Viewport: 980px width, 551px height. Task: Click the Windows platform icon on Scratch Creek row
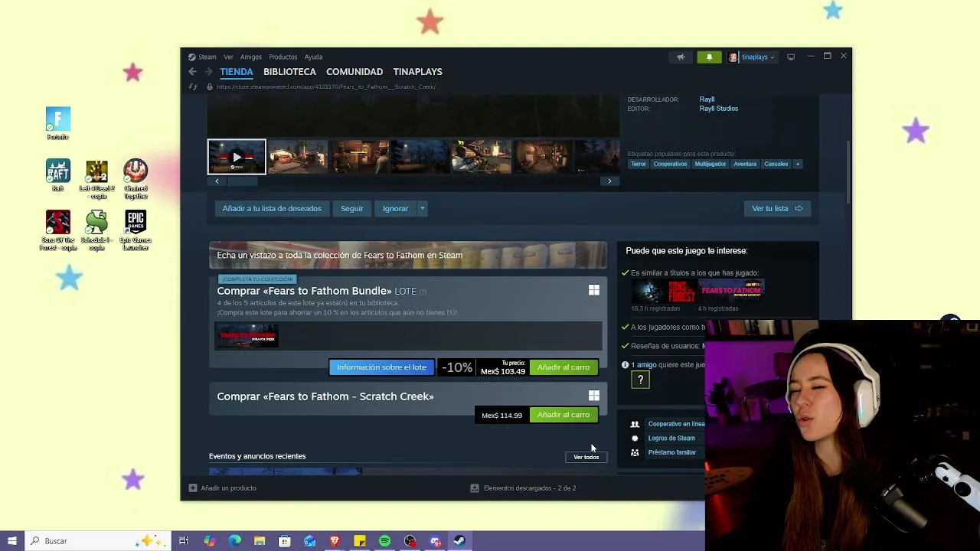point(593,396)
